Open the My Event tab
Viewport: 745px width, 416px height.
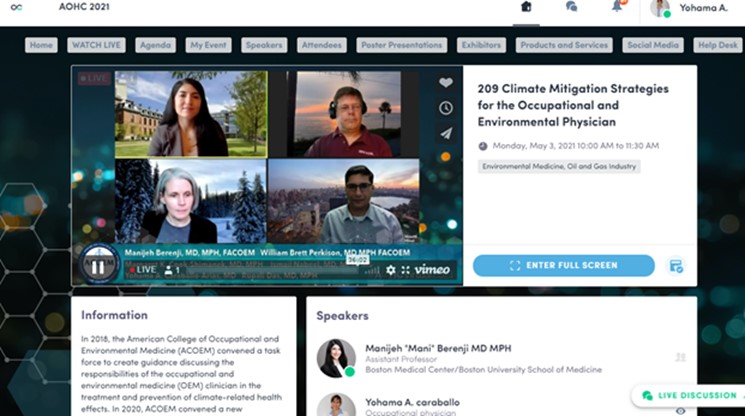coord(209,45)
